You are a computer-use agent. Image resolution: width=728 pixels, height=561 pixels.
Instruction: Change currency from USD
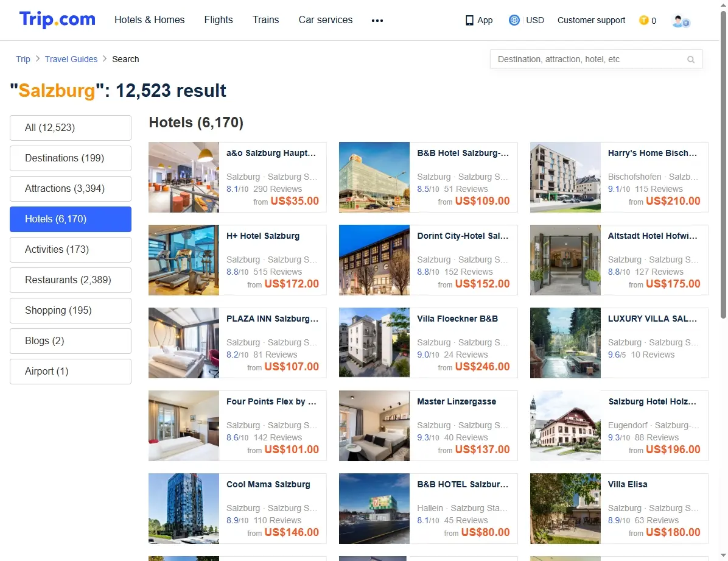tap(535, 20)
